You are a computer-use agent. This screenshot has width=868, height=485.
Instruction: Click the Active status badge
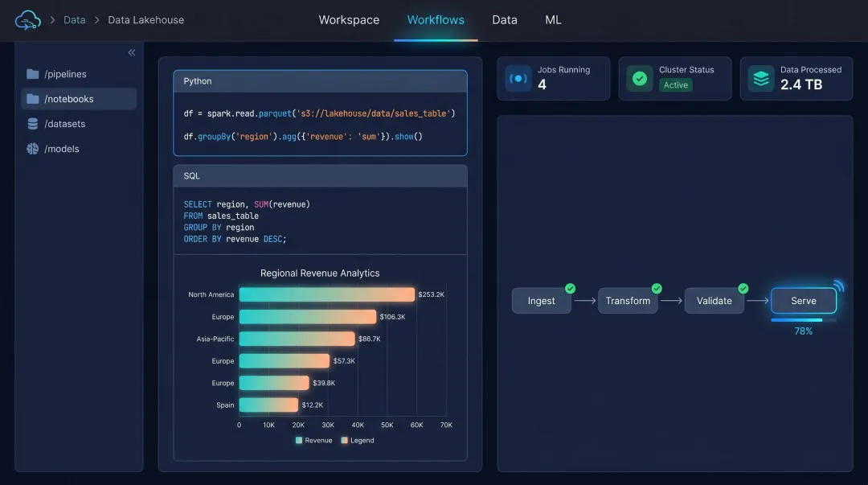coord(675,84)
